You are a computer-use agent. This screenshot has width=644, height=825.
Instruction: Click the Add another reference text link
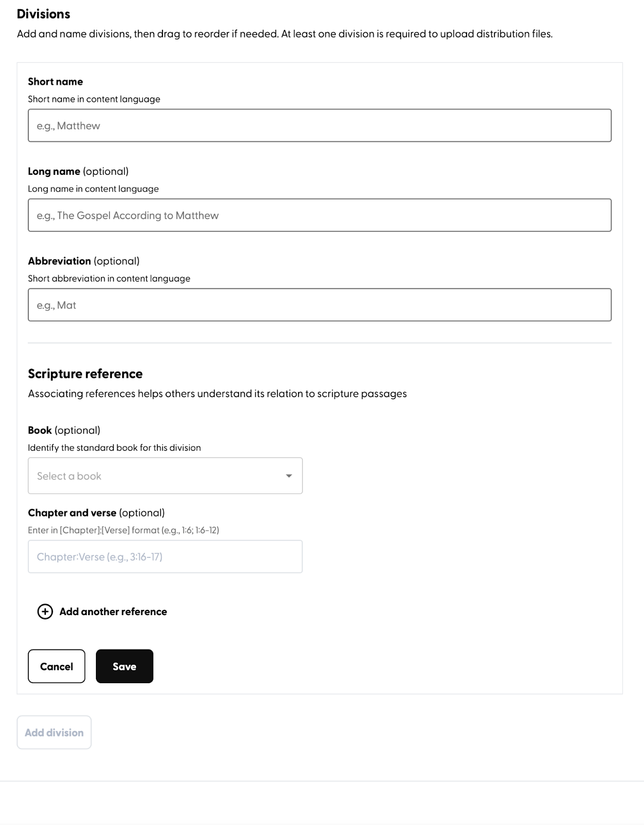[113, 612]
